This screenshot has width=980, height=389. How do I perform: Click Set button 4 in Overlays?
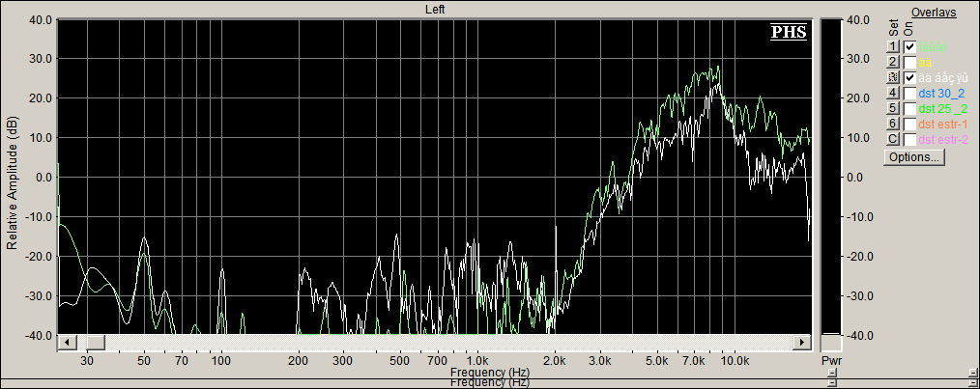(x=893, y=93)
